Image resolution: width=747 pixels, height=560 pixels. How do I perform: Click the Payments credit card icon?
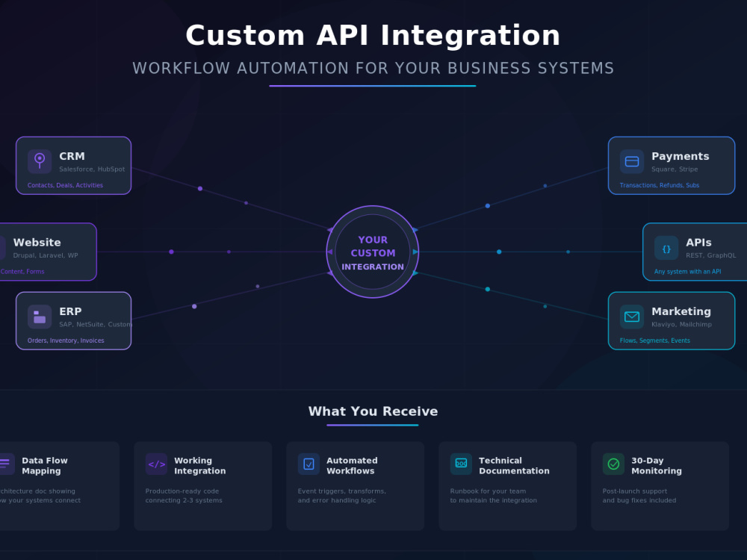pos(632,161)
